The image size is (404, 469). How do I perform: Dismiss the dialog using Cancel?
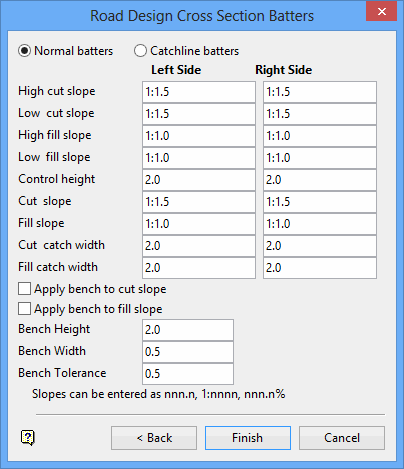342,438
